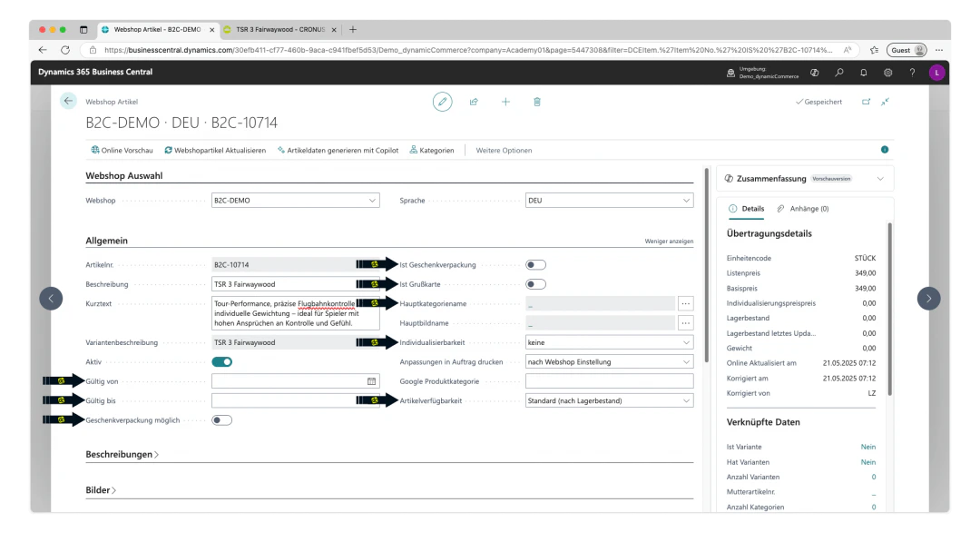Image resolution: width=980 pixels, height=552 pixels.
Task: Collapse the Allgemein section header
Action: 107,241
